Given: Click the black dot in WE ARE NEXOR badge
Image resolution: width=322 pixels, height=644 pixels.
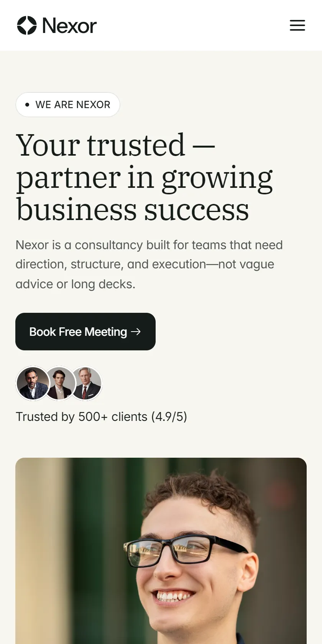Looking at the screenshot, I should point(27,105).
